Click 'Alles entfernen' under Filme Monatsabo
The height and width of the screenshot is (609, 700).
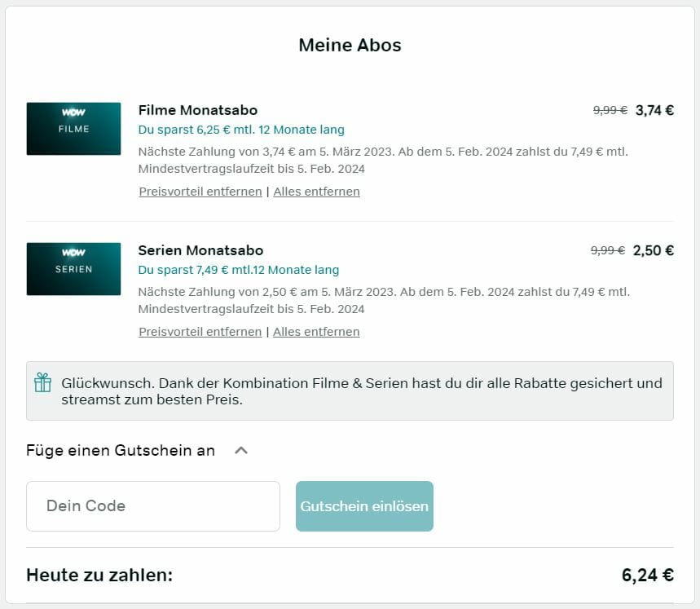[x=316, y=192]
